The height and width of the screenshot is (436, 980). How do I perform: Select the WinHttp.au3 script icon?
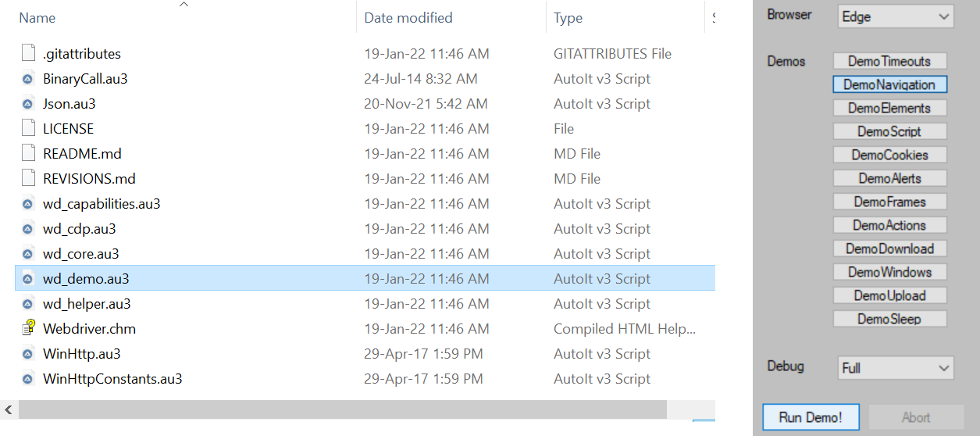pos(28,354)
